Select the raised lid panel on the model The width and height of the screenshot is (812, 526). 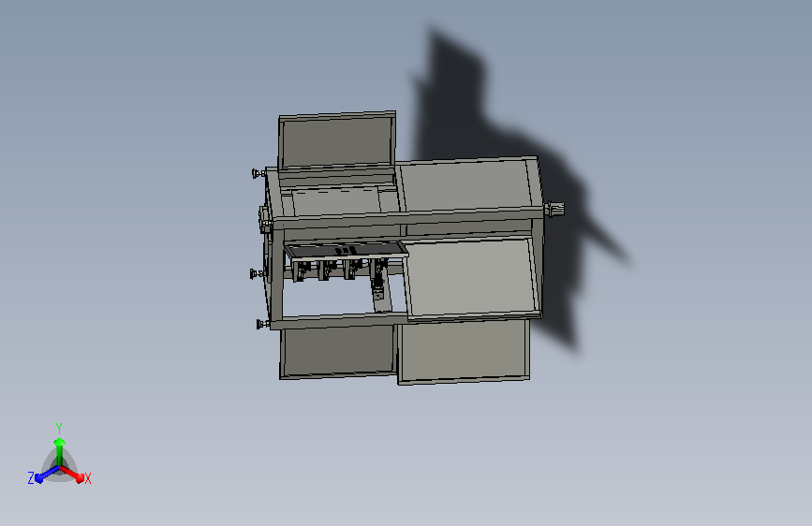point(336,140)
